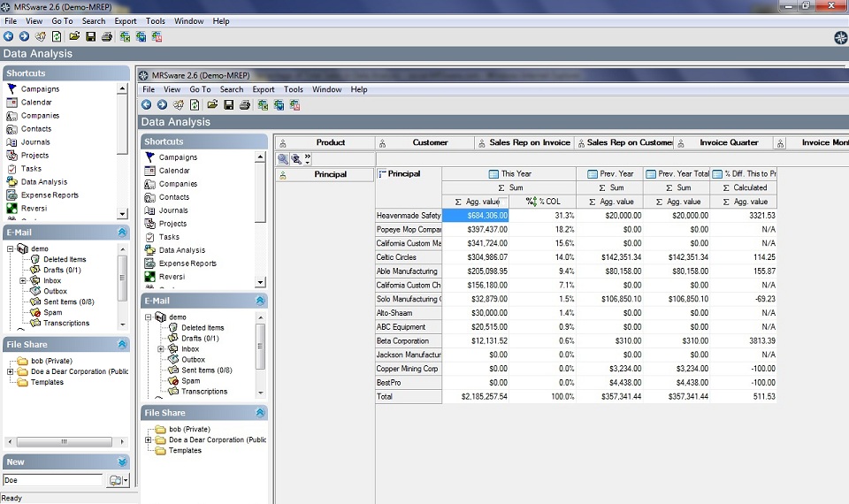This screenshot has width=849, height=504.
Task: Open the Export menu in the outer window
Action: 125,21
